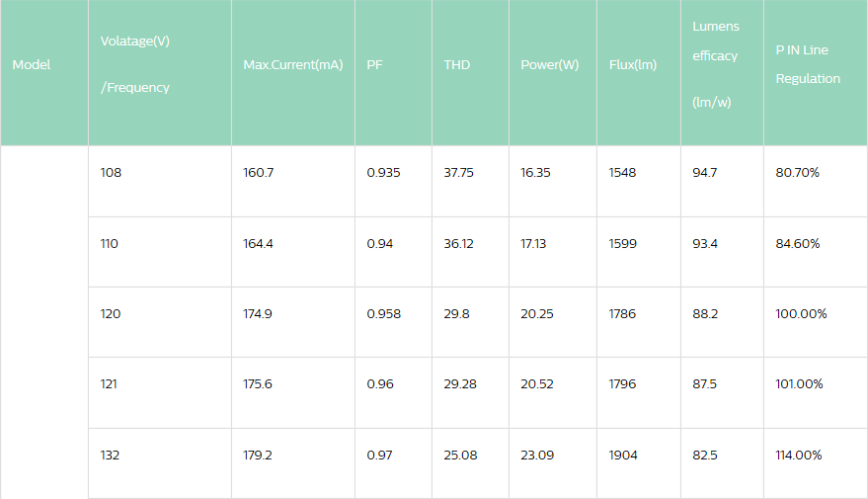Viewport: 868px width, 499px height.
Task: Click the Model column header
Action: pos(32,65)
